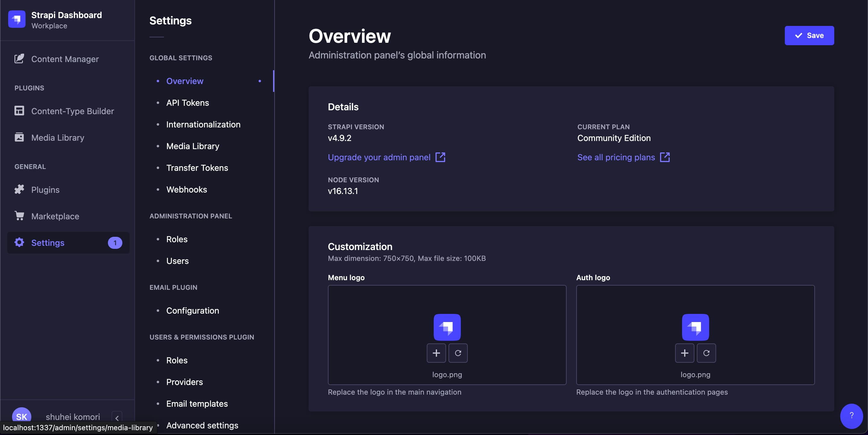Click the Media Library picture icon in the sidebar
This screenshot has width=868, height=435.
point(19,137)
